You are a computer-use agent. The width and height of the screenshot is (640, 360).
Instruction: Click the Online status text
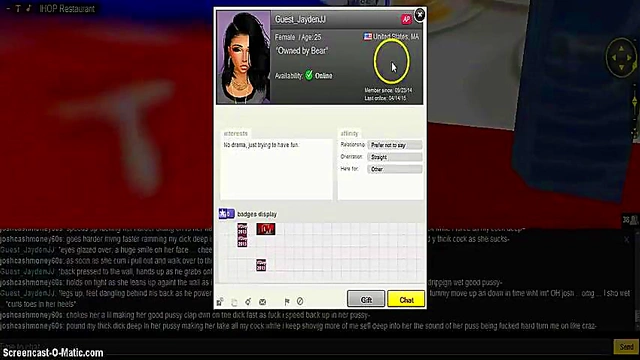pos(324,76)
